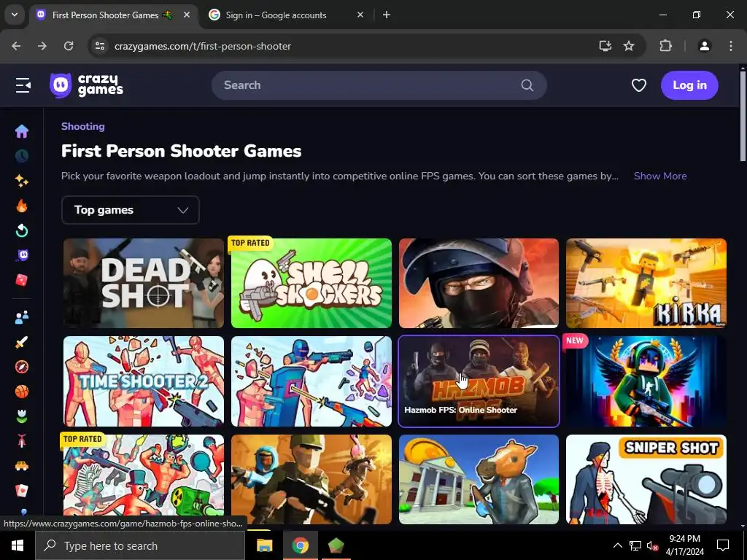Open Random game dice icon
Viewport: 747px width, 560px height.
click(x=21, y=280)
